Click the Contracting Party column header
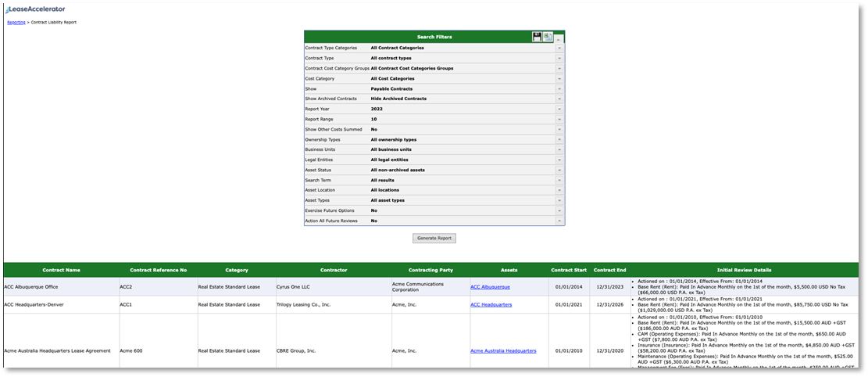This screenshot has width=868, height=377. click(430, 270)
